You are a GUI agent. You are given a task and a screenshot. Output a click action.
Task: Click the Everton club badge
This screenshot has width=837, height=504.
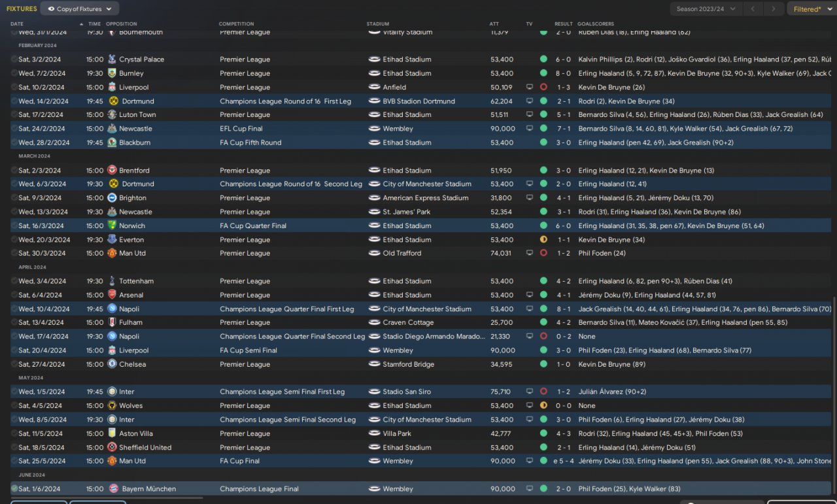[x=112, y=240]
